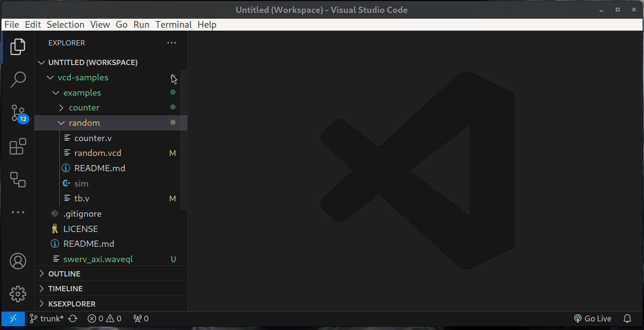Open the Selection menu
The width and height of the screenshot is (644, 330).
[x=65, y=24]
